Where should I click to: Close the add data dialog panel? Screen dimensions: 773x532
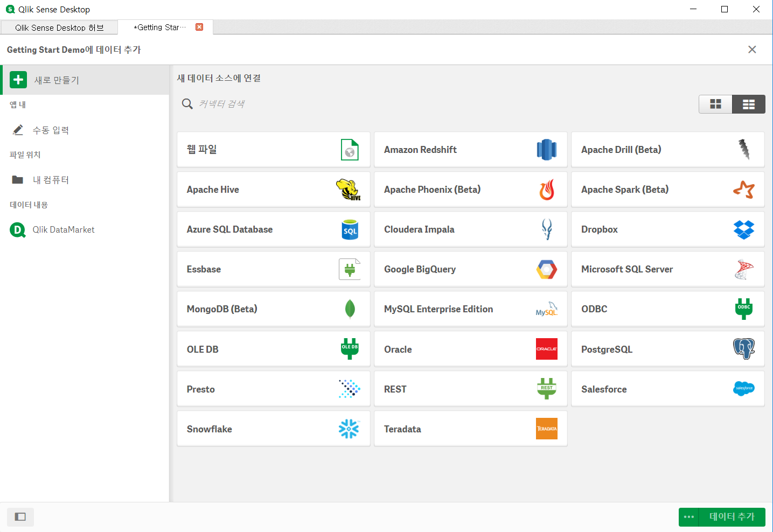point(752,50)
